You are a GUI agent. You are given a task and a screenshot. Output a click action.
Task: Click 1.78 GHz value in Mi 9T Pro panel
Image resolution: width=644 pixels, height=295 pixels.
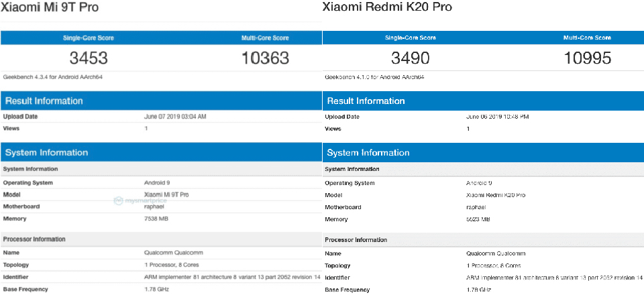[156, 289]
